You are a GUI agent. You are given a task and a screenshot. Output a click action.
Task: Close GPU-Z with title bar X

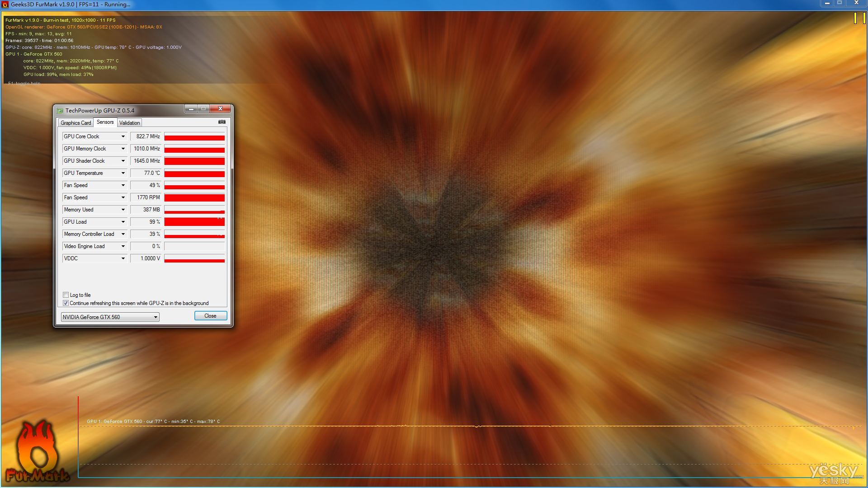pyautogui.click(x=221, y=109)
